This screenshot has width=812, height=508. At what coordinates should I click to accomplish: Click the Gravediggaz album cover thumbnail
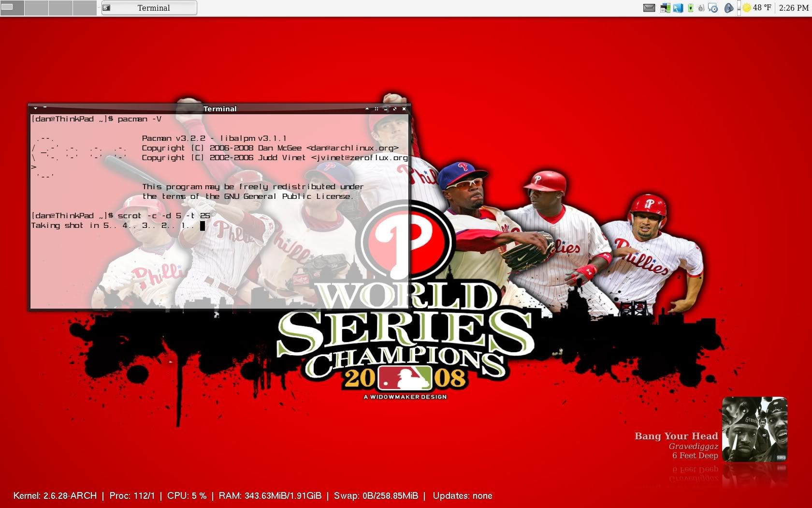point(754,429)
